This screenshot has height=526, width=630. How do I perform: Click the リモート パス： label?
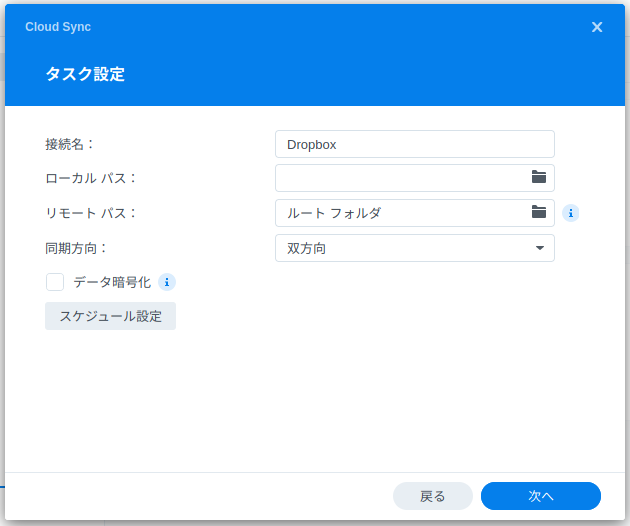click(x=91, y=213)
